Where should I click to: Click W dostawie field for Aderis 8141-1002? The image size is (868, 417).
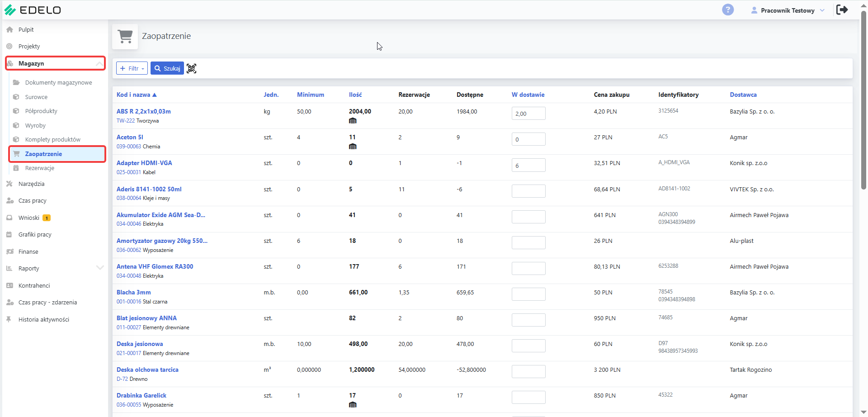point(528,191)
